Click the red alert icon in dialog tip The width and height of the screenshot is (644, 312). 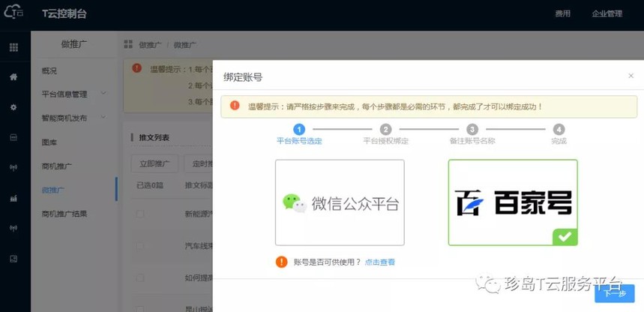coord(235,106)
